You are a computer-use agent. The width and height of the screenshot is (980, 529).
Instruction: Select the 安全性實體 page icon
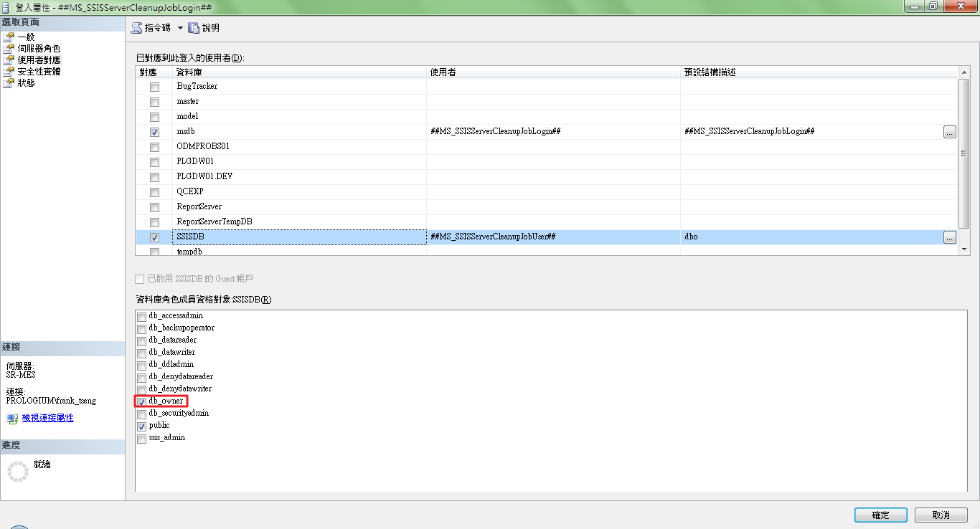coord(9,72)
